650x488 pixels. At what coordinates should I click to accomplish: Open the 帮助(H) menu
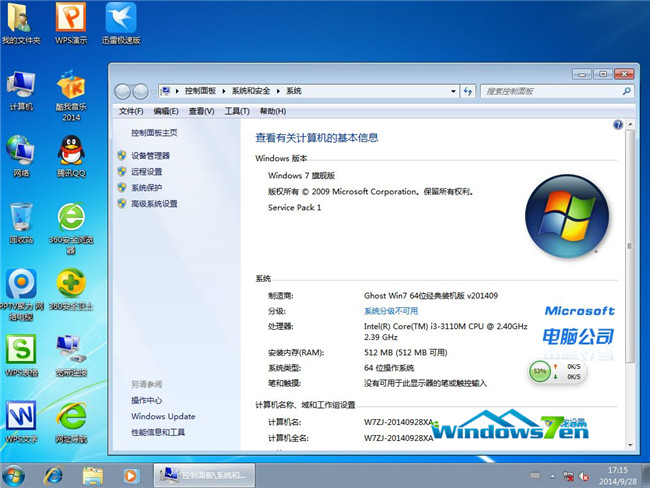pos(273,111)
